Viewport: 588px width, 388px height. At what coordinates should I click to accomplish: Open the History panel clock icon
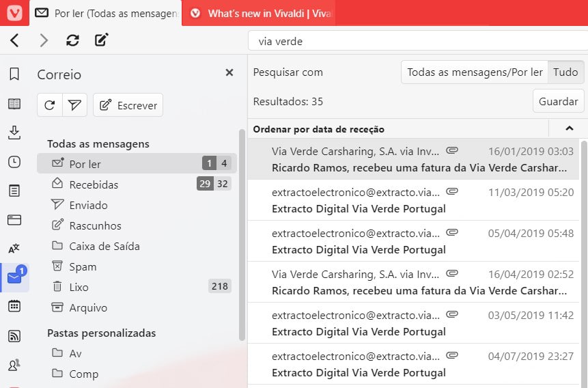tap(14, 162)
